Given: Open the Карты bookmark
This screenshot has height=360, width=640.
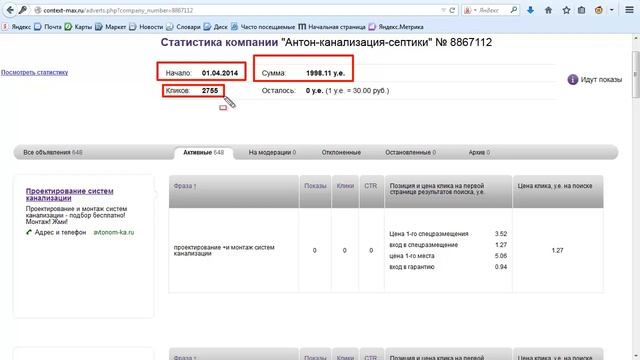Looking at the screenshot, I should click(78, 27).
